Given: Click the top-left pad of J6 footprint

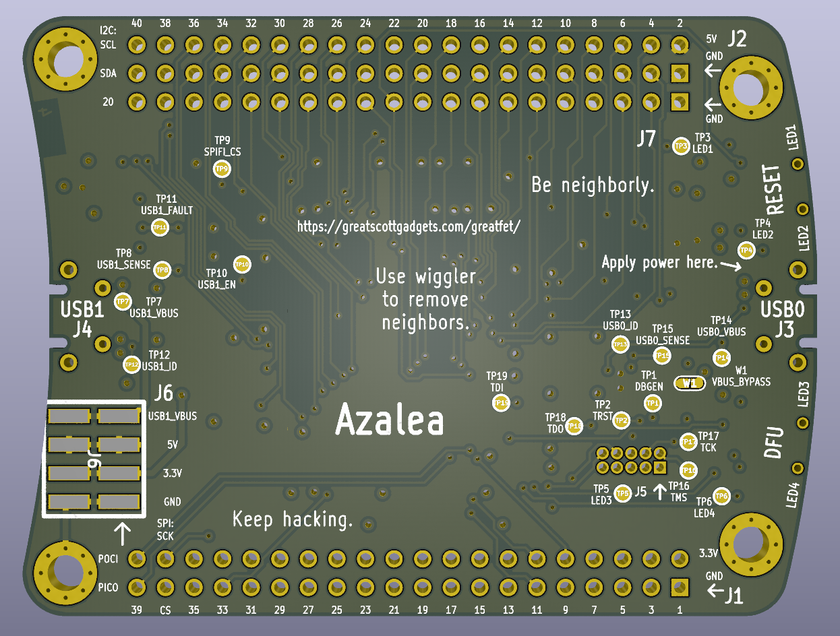Looking at the screenshot, I should point(68,416).
